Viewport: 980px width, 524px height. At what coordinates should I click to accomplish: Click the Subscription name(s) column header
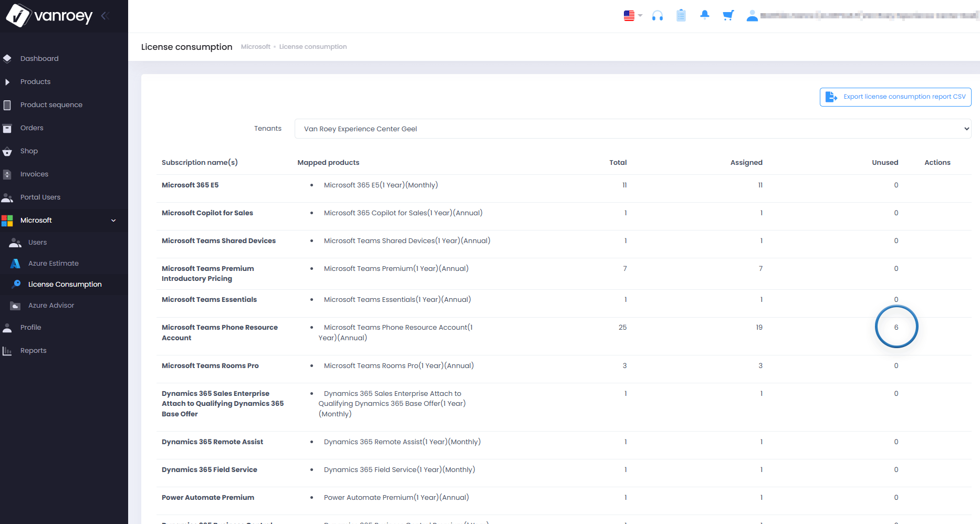point(200,162)
